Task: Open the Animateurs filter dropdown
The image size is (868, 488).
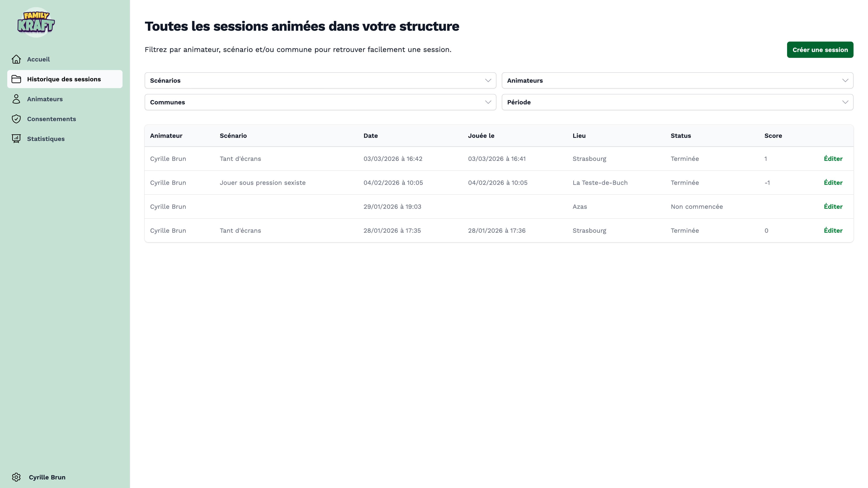Action: pos(677,80)
